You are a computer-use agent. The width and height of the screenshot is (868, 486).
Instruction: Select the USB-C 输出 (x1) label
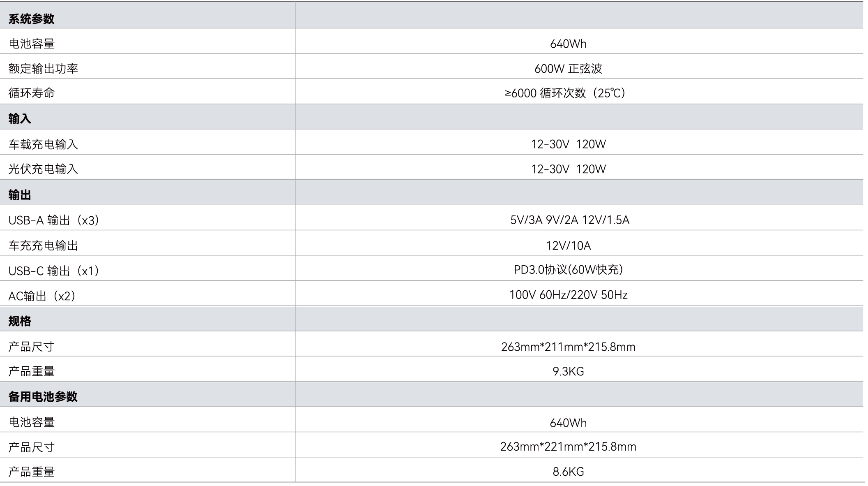click(x=54, y=271)
